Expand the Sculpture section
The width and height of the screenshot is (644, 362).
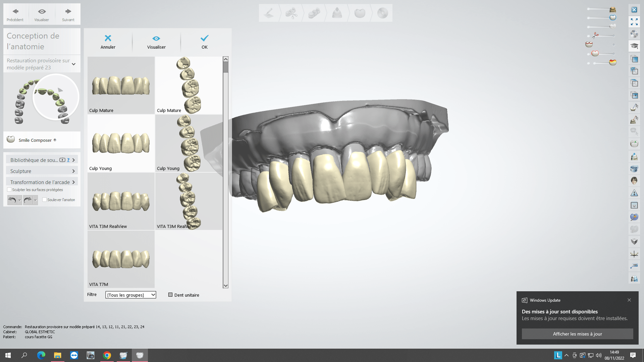42,171
